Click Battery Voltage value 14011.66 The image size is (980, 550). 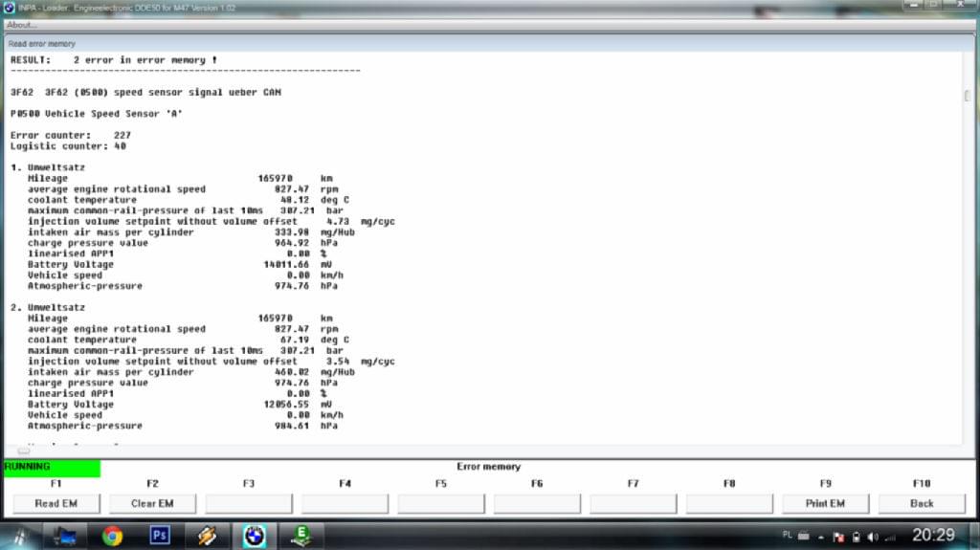point(286,264)
